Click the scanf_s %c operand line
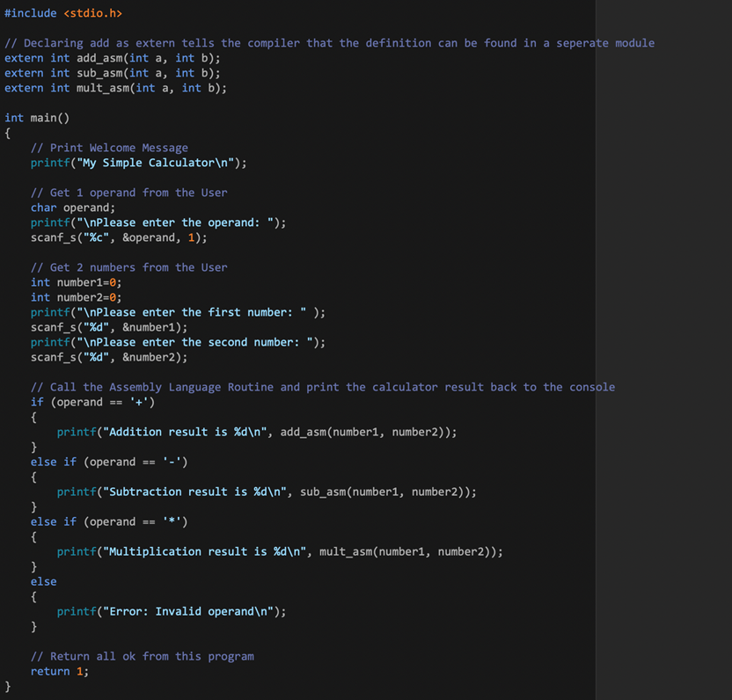Screen dimensions: 732x700 tap(119, 237)
